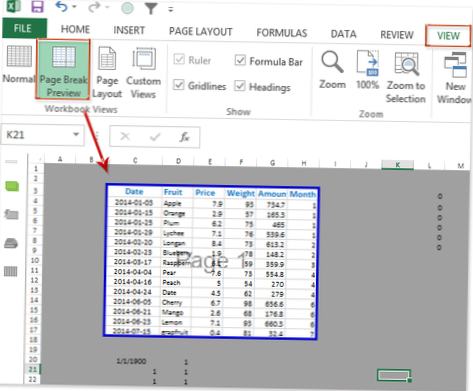Open Customize Quick Access Toolbar dropdown
This screenshot has width=473, height=391.
[171, 10]
